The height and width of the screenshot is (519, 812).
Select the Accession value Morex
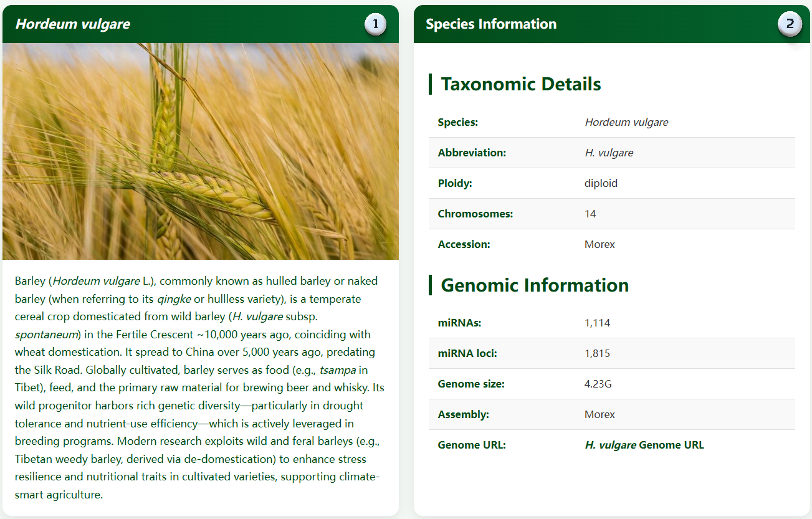tap(599, 244)
